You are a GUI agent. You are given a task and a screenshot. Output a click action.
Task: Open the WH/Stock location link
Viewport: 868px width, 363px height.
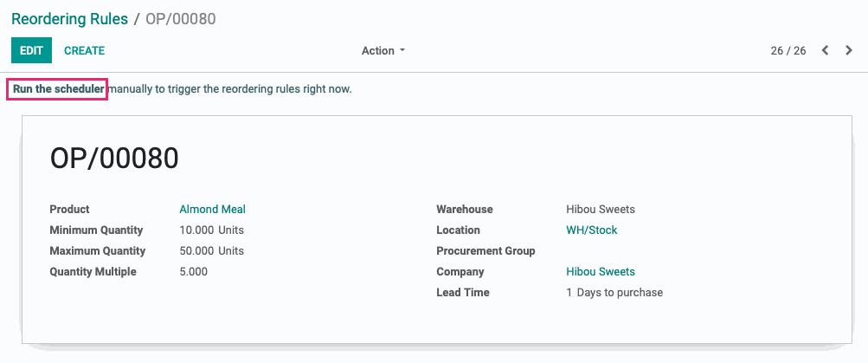click(x=592, y=230)
